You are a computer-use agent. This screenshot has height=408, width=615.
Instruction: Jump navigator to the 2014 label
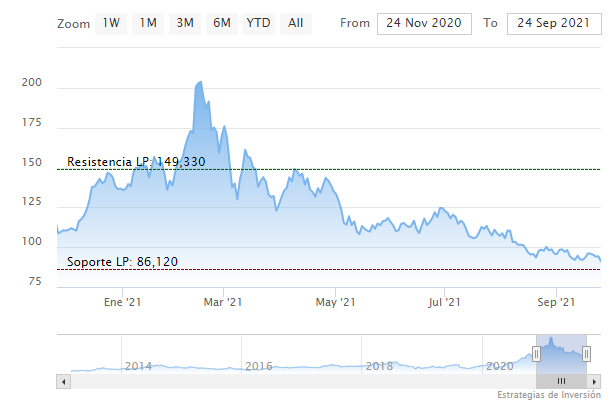[x=138, y=366]
